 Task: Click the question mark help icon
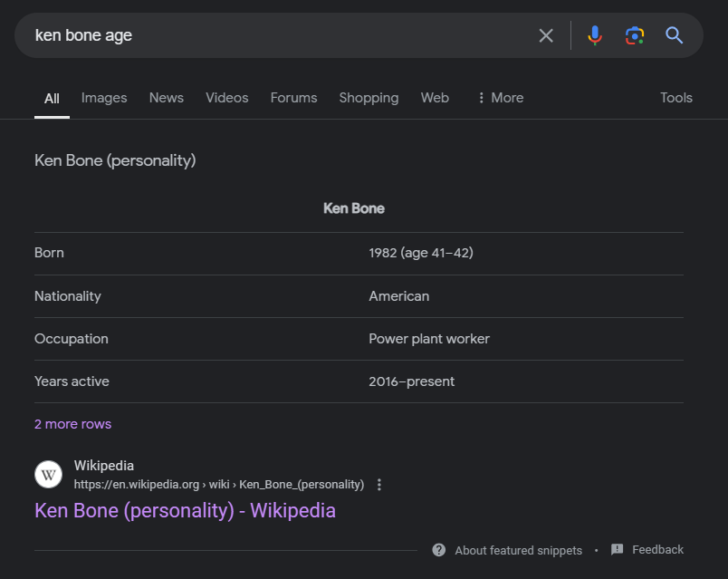click(x=439, y=550)
